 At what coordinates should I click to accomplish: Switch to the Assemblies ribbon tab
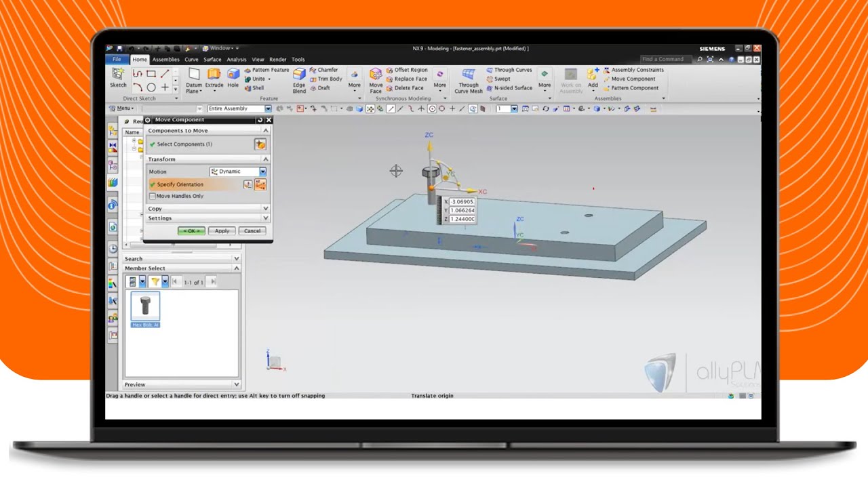pos(165,60)
